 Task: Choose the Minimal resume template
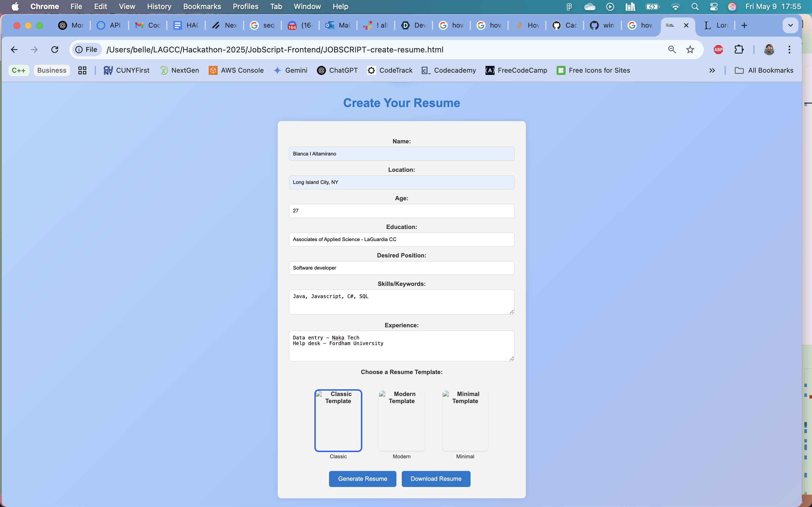coord(465,421)
